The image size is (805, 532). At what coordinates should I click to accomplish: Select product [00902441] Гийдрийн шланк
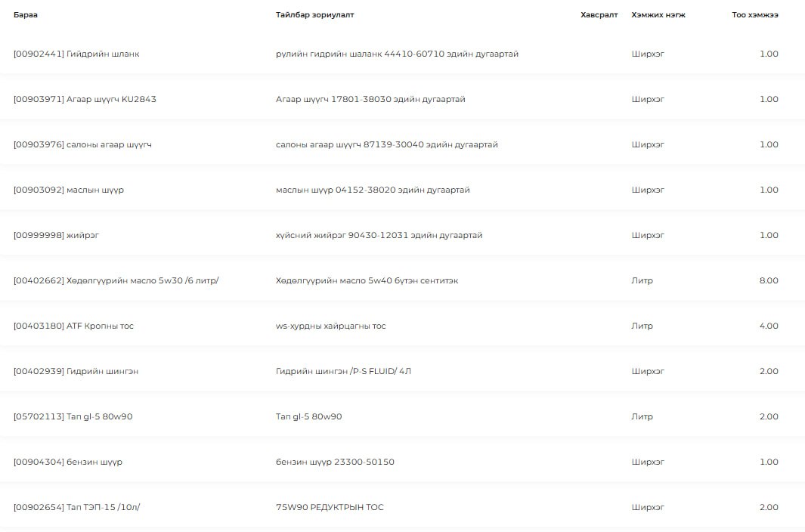pos(76,54)
